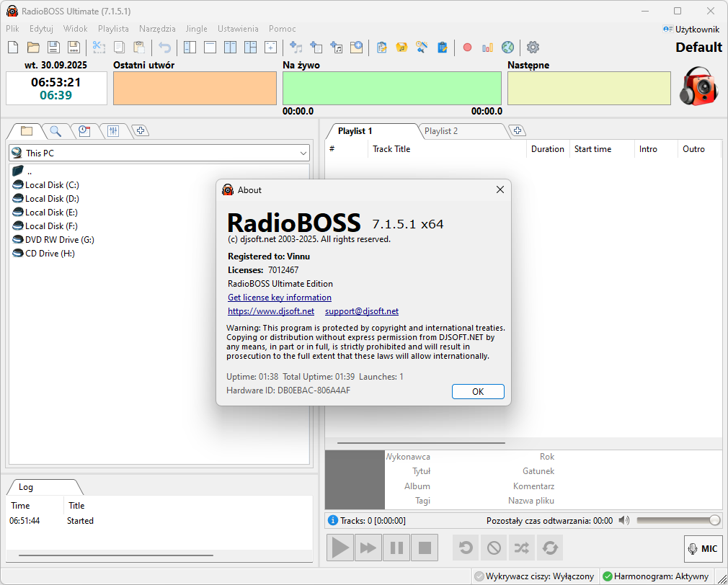Toggle the MIC button
This screenshot has width=728, height=585.
[x=703, y=549]
